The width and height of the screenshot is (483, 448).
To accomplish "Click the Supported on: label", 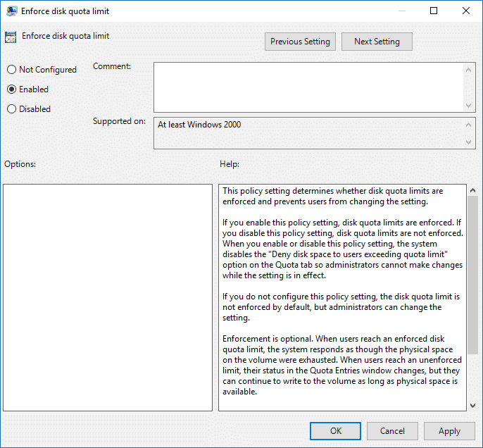I will [119, 121].
